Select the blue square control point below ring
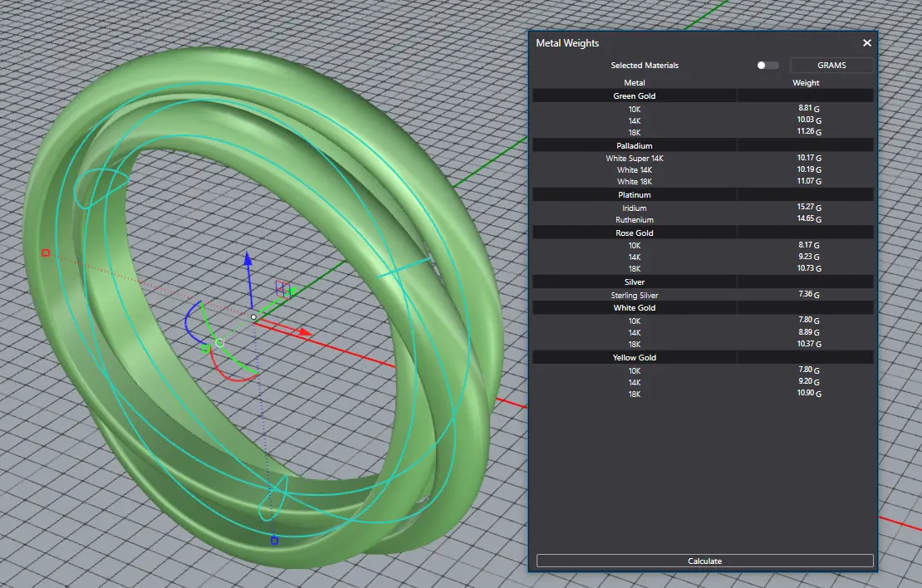922x588 pixels. pyautogui.click(x=274, y=541)
